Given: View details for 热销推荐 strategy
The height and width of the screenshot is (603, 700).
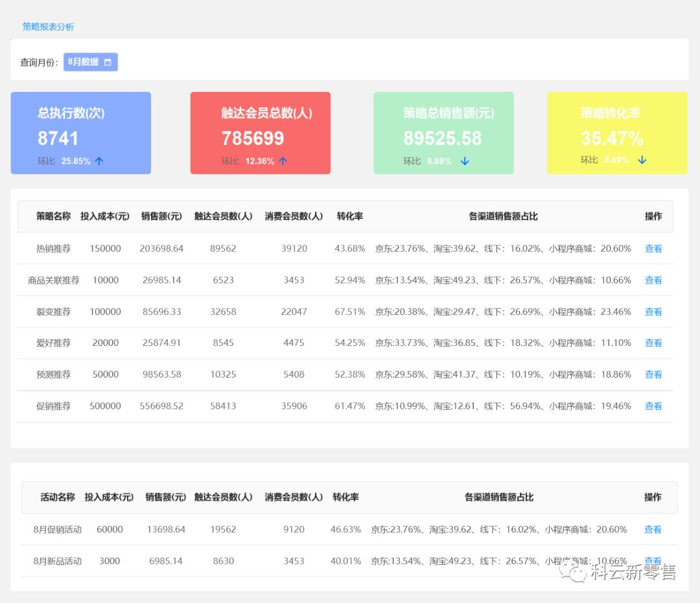Looking at the screenshot, I should pos(653,249).
